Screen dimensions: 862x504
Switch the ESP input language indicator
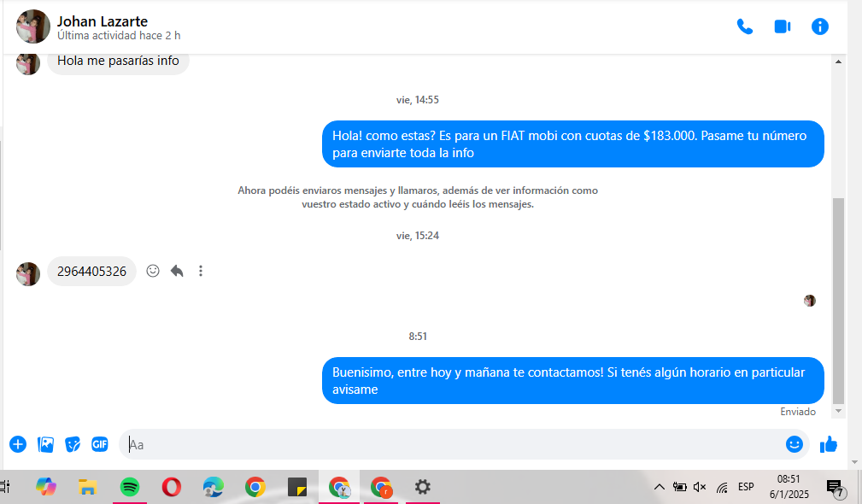tap(746, 487)
